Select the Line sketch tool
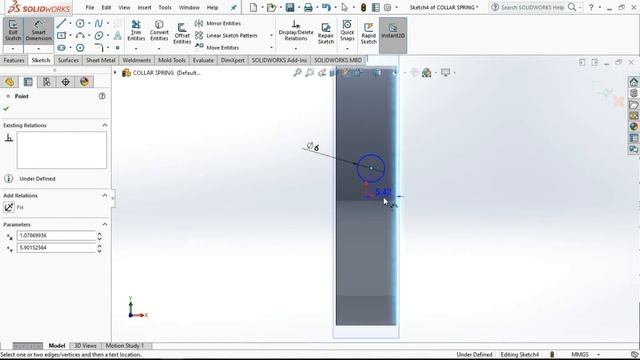The width and height of the screenshot is (640, 360). (61, 24)
